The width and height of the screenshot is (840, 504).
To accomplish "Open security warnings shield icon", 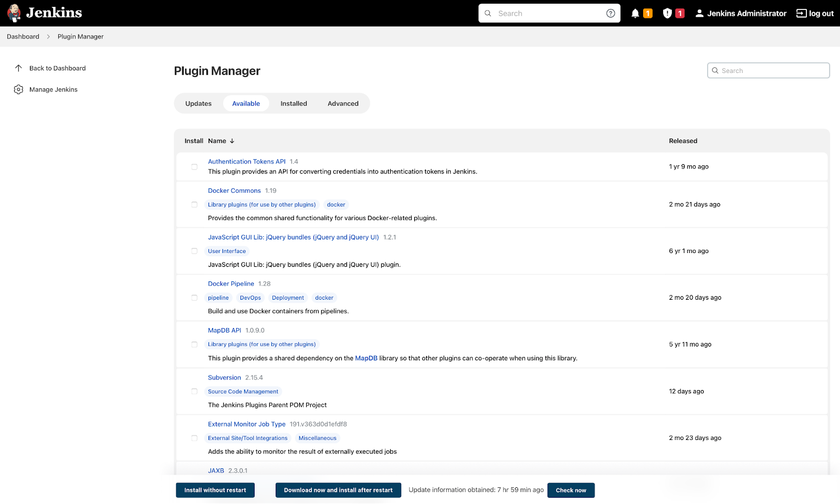I will [667, 14].
